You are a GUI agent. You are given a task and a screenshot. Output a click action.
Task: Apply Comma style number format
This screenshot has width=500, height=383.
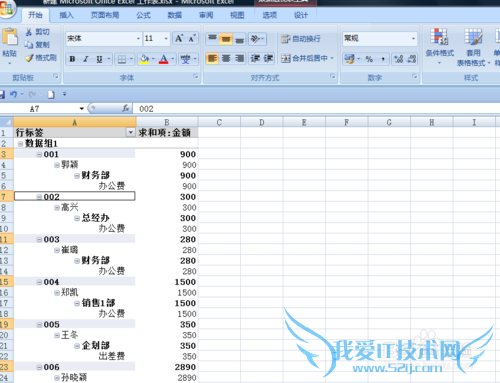[x=383, y=59]
